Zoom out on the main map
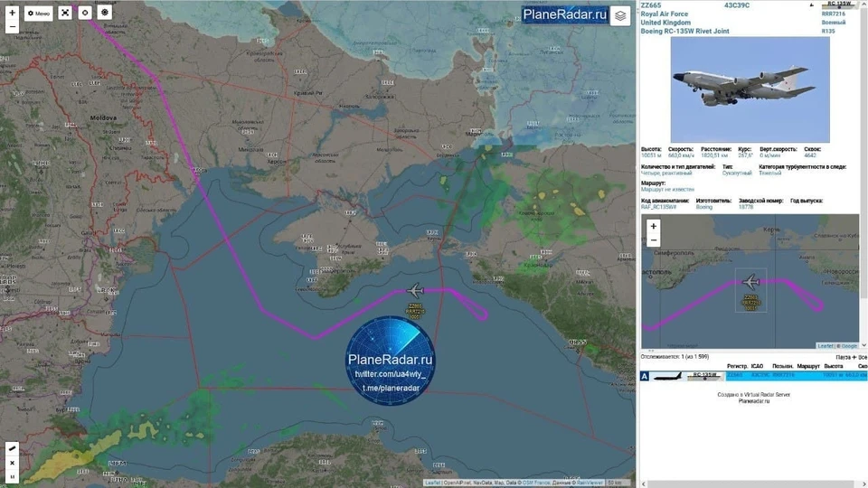This screenshot has height=488, width=868. [12, 26]
